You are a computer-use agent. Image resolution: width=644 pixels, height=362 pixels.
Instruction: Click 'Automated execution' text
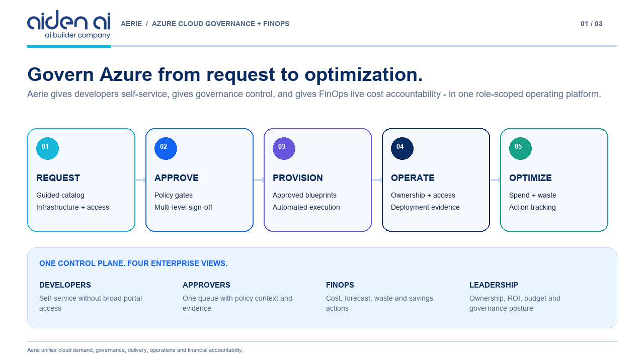pos(306,207)
